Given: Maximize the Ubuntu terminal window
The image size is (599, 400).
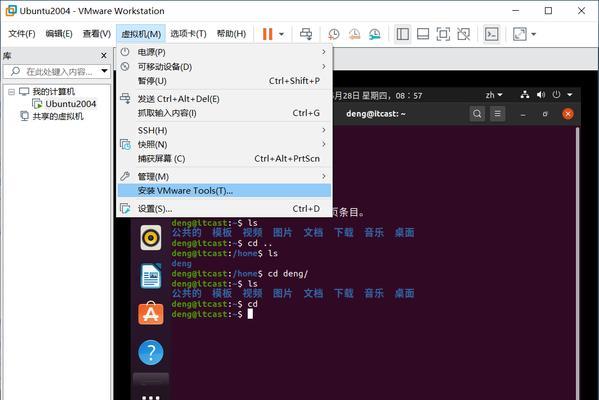Looking at the screenshot, I should [x=545, y=114].
